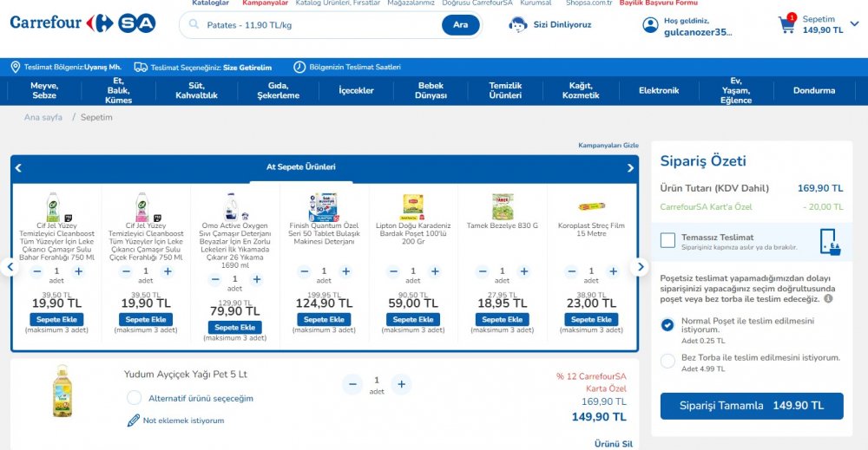Go to next slide in At Sepete header

tap(630, 167)
